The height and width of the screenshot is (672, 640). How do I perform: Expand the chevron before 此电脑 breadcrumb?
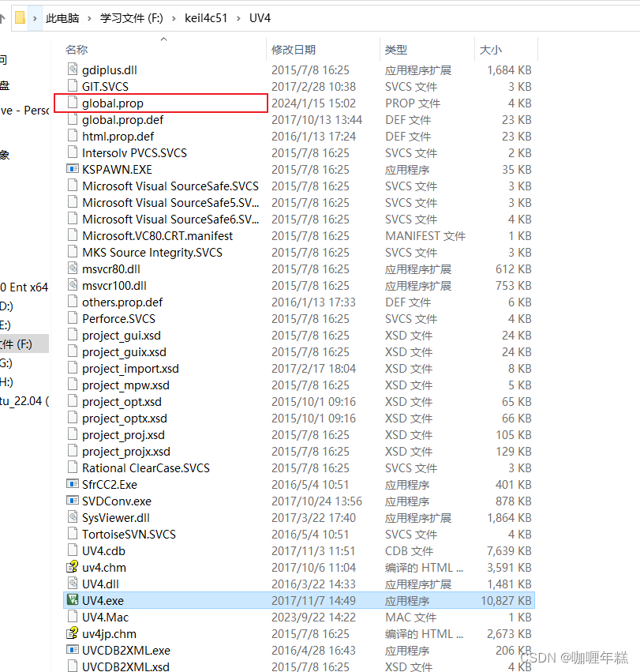coord(36,18)
